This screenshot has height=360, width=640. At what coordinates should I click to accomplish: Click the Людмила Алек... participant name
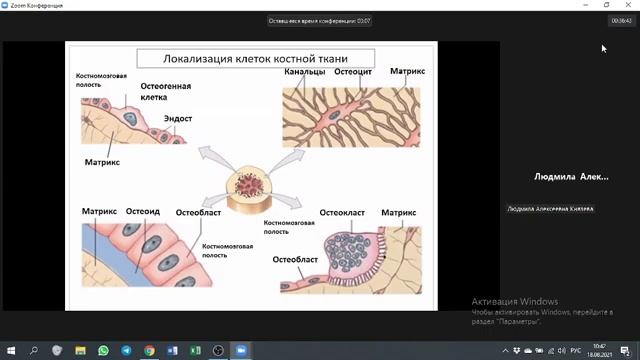(571, 177)
